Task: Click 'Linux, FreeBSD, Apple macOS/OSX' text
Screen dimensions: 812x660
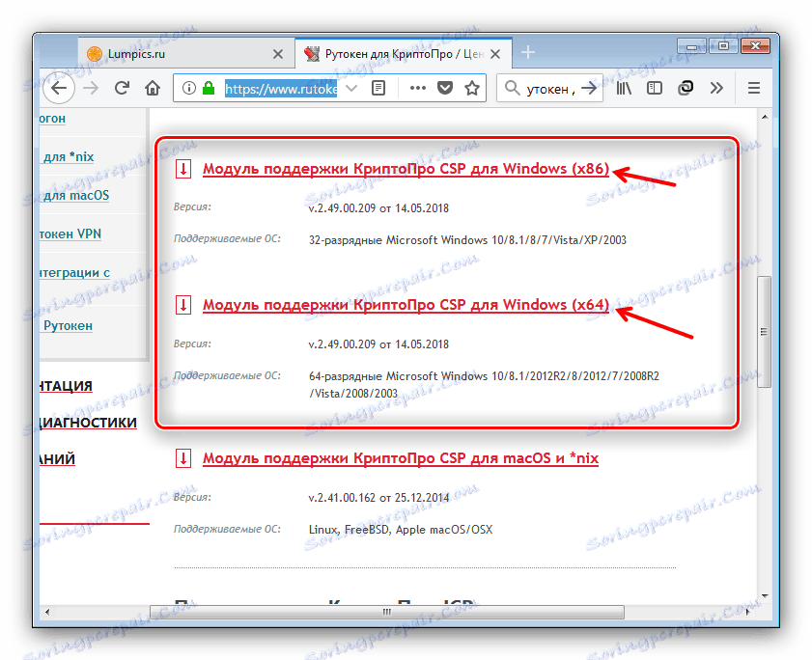Action: coord(401,530)
